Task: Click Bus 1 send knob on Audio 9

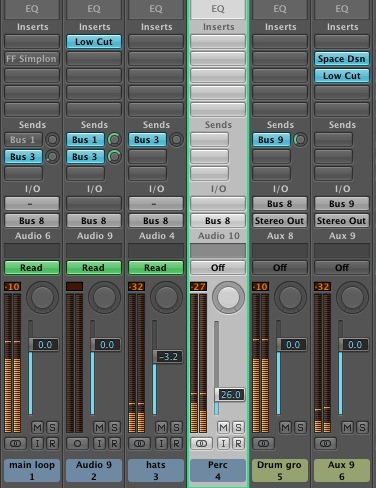Action: point(114,140)
